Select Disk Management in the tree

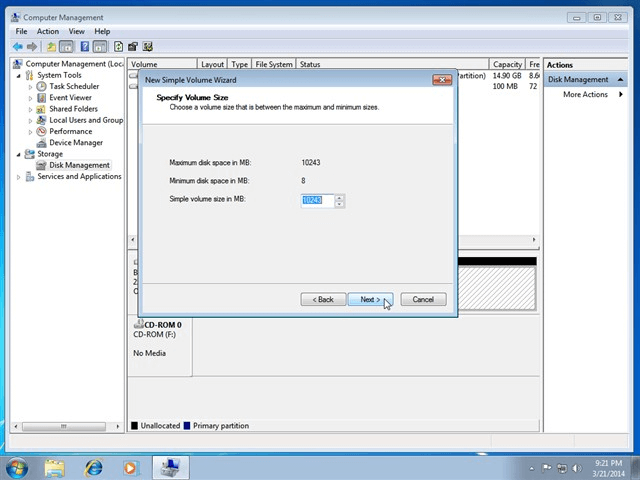coord(79,165)
